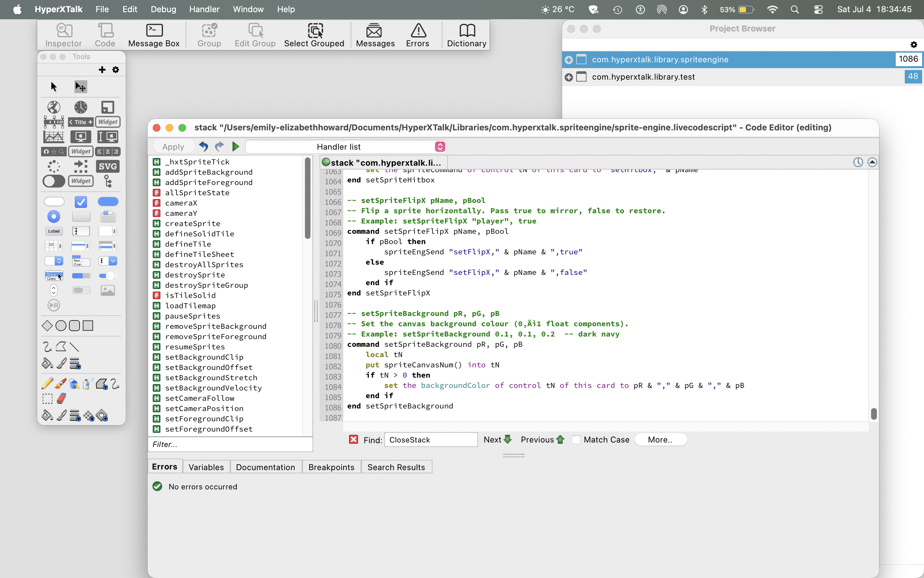Select the straight line graphic tool
The height and width of the screenshot is (578, 924).
pos(74,347)
